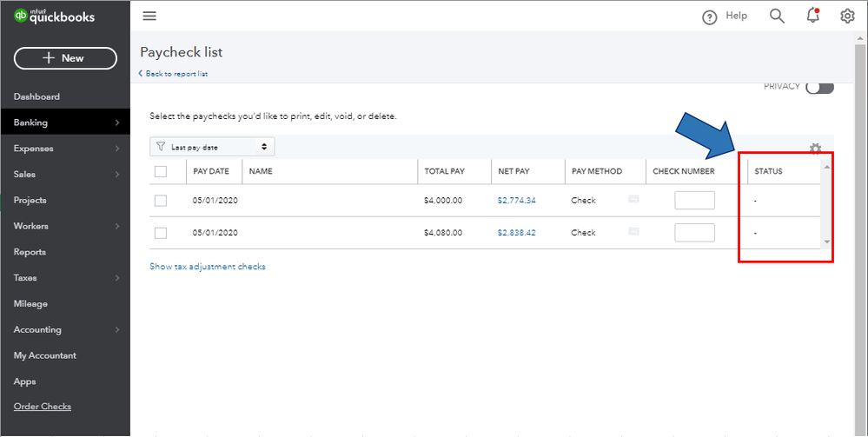Click the QuickBooks logo
The height and width of the screenshot is (437, 868).
pyautogui.click(x=55, y=17)
